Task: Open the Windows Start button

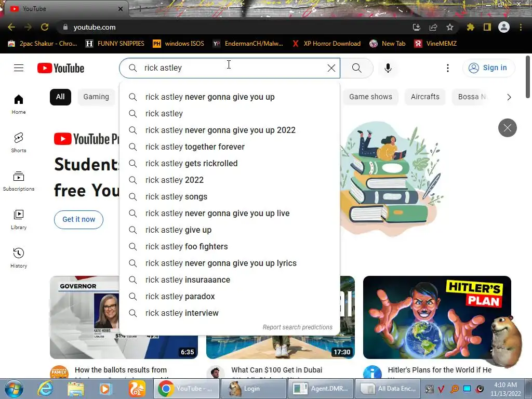Action: tap(14, 389)
